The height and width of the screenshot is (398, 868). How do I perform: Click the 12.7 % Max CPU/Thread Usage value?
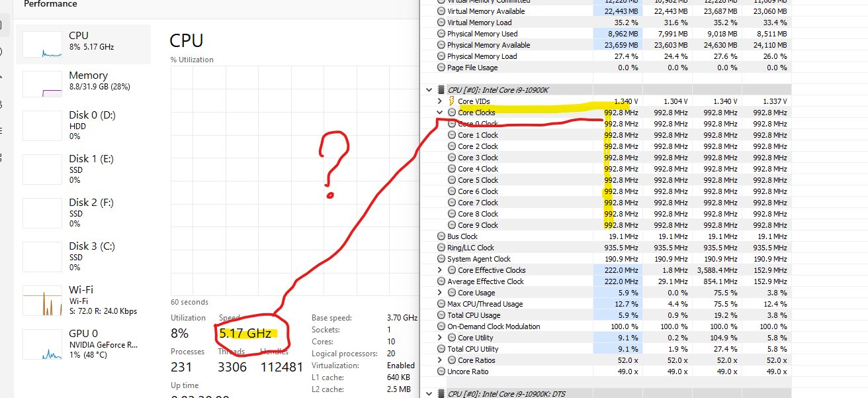tap(627, 304)
